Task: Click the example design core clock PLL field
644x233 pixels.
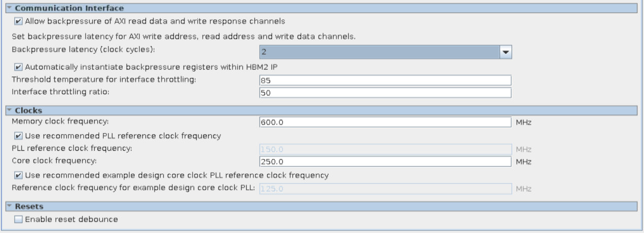Action: point(385,188)
